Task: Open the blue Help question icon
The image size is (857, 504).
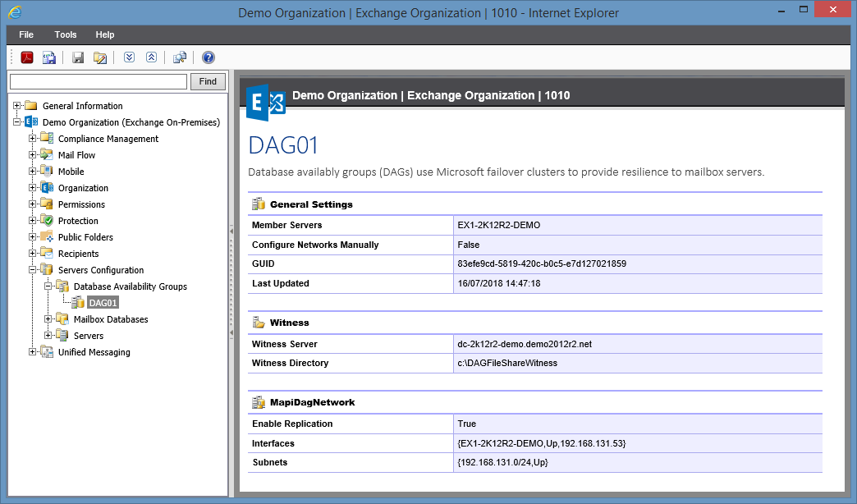Action: (209, 57)
